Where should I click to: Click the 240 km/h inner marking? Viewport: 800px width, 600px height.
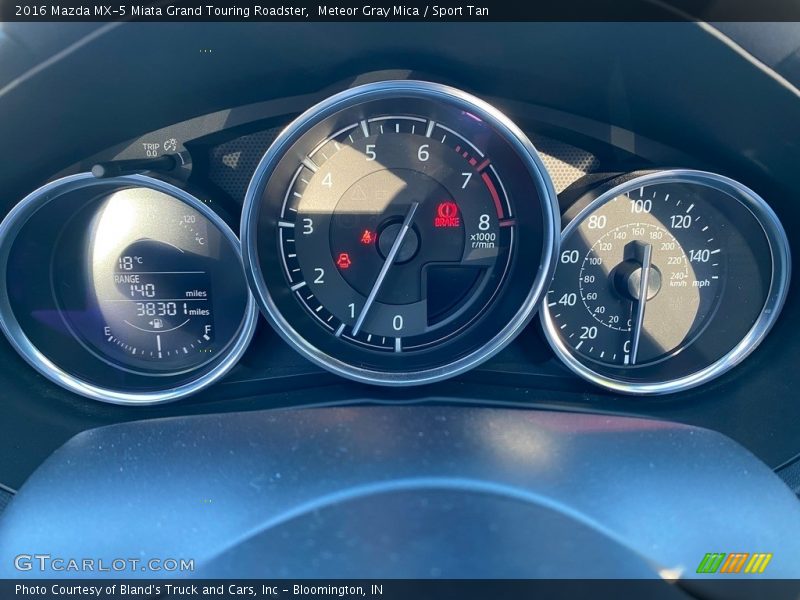pyautogui.click(x=678, y=276)
